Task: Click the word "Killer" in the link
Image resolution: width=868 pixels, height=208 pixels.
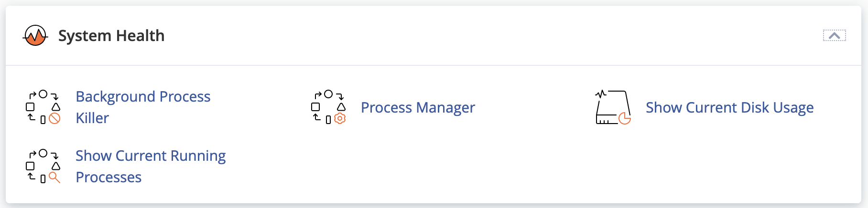Action: (x=92, y=118)
